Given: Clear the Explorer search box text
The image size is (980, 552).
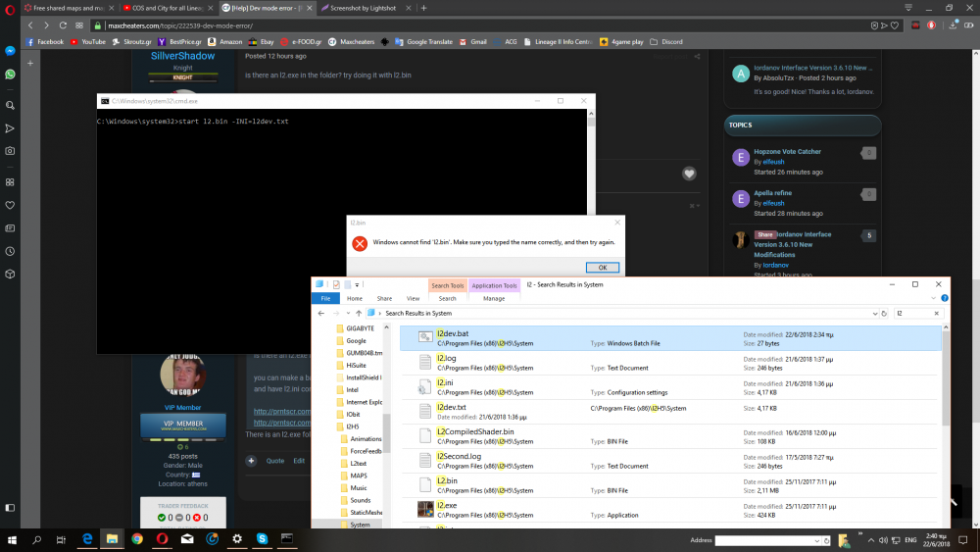Looking at the screenshot, I should point(936,313).
